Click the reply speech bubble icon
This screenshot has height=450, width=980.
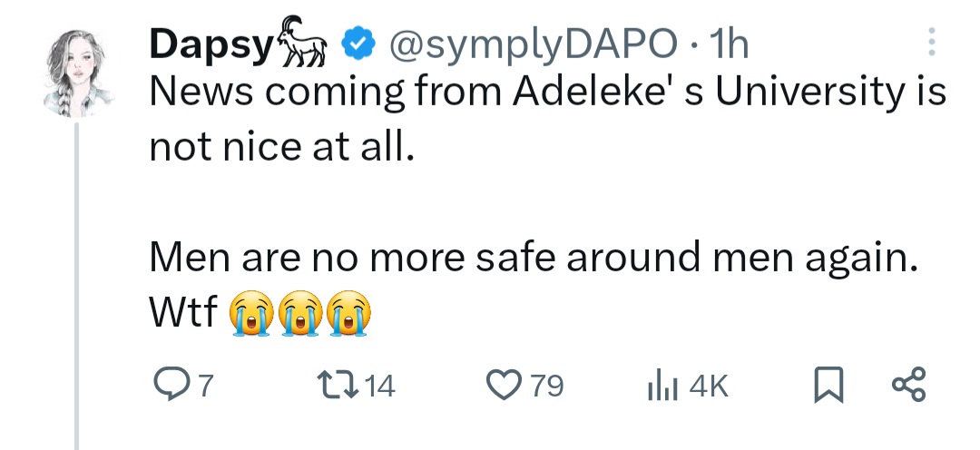point(171,386)
